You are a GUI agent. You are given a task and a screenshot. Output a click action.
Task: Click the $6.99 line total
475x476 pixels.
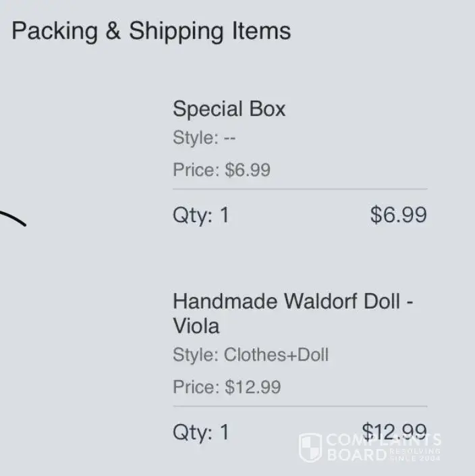(x=398, y=215)
